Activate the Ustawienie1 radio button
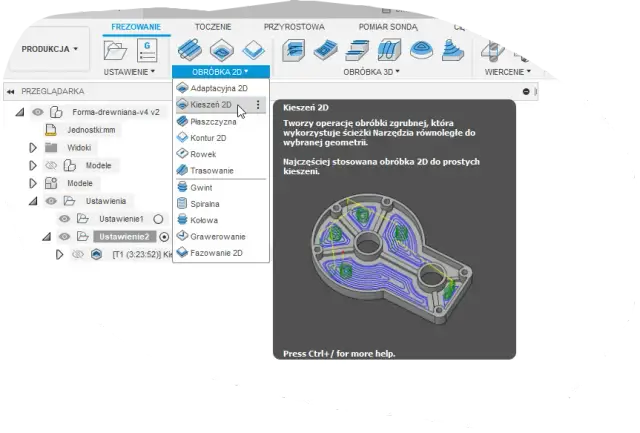This screenshot has width=640, height=433. pos(158,219)
